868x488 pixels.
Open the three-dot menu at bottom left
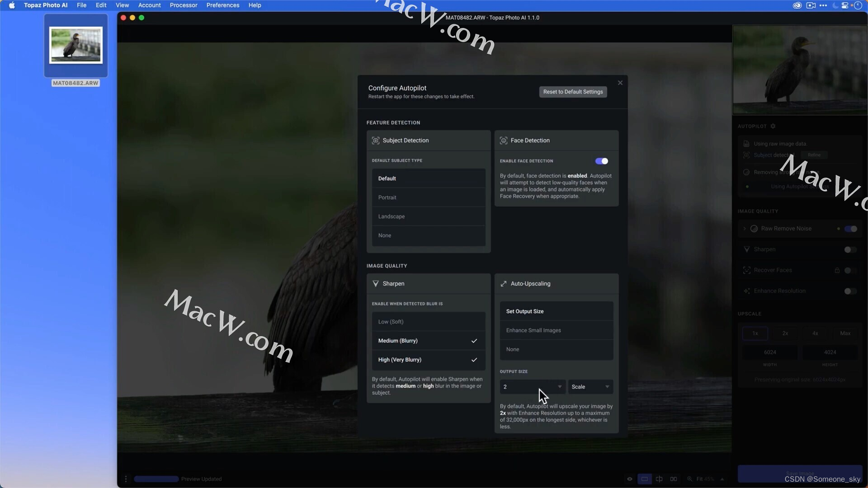pos(126,479)
